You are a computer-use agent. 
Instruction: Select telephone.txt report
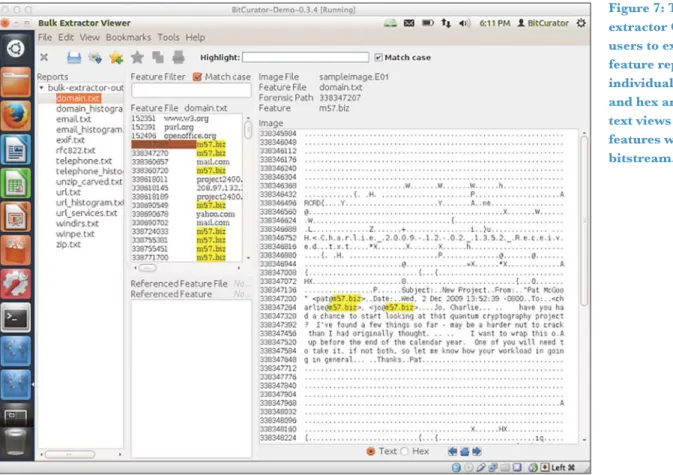[x=84, y=161]
